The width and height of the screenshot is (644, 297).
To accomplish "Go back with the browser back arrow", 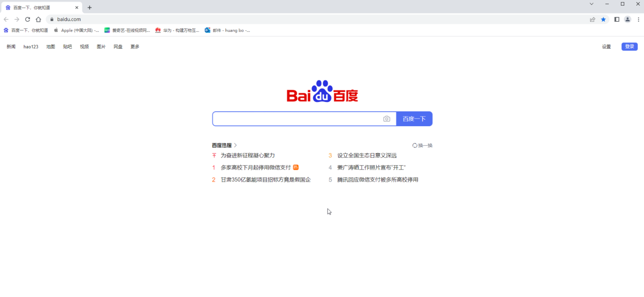I will click(x=6, y=19).
